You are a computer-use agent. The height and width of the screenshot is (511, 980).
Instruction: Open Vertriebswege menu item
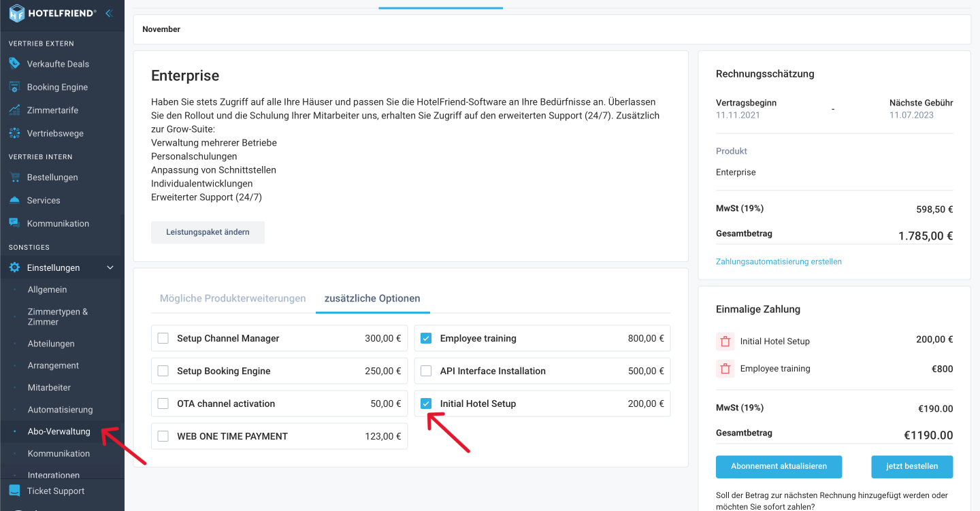click(55, 133)
